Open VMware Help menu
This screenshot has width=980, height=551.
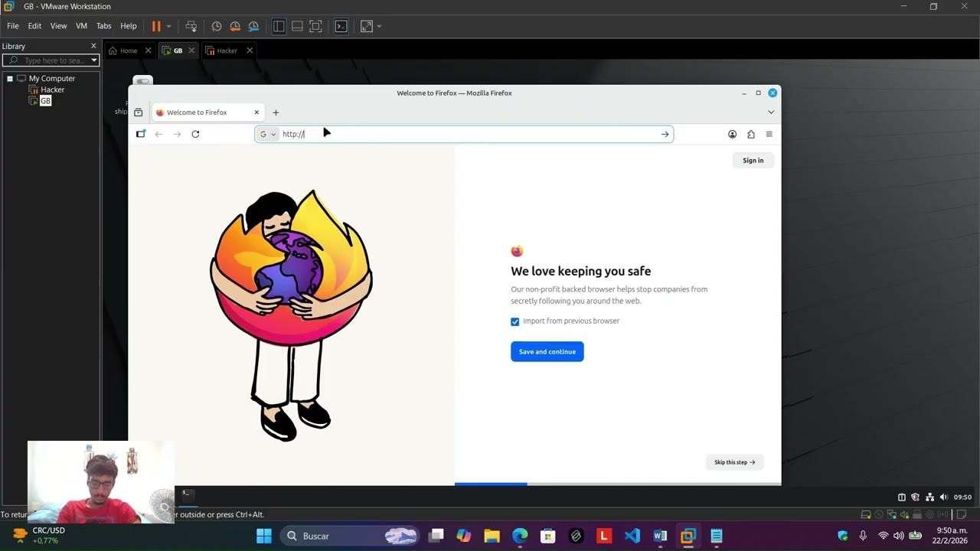[x=129, y=26]
